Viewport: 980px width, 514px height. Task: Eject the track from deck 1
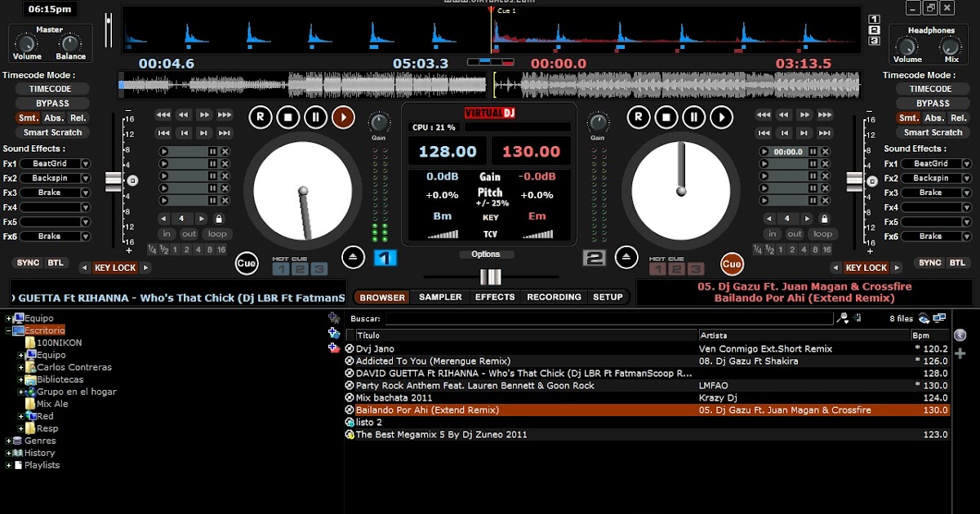(x=353, y=256)
